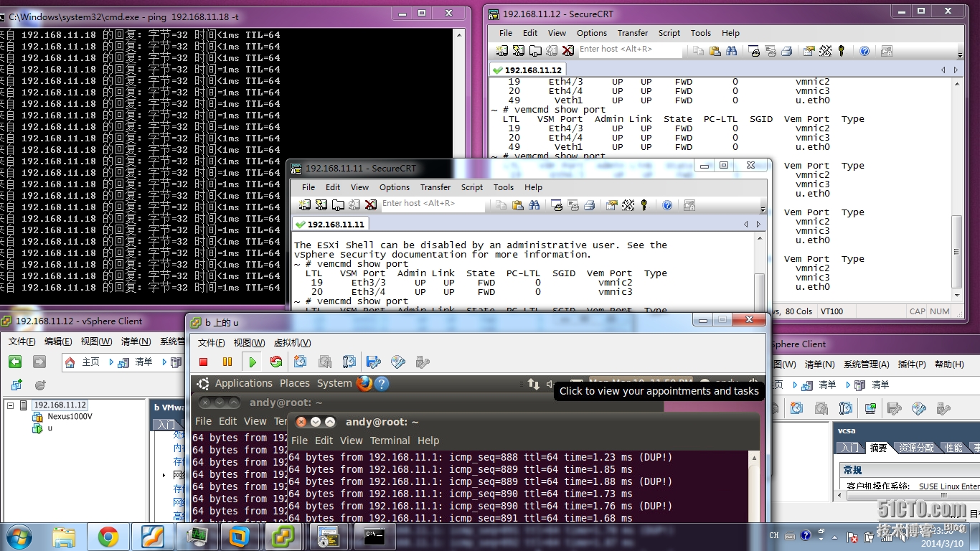This screenshot has height=551, width=980.
Task: Open 虚拟机(V) menu in VM console window
Action: (293, 343)
